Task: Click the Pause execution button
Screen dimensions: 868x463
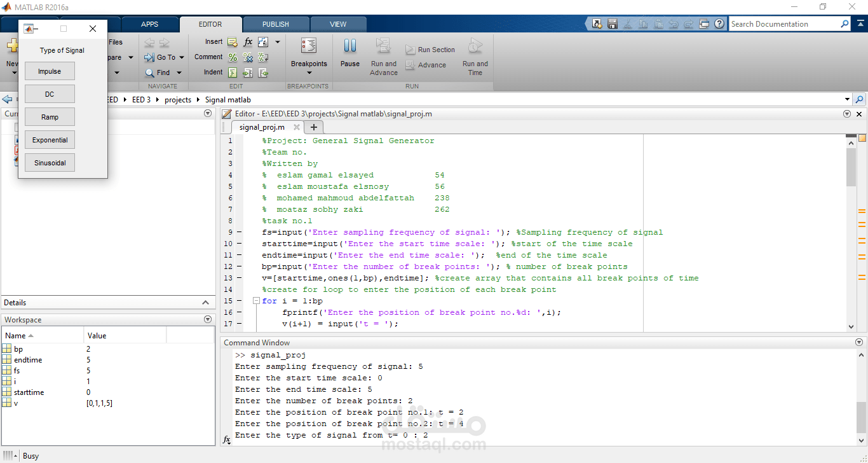Action: point(350,52)
